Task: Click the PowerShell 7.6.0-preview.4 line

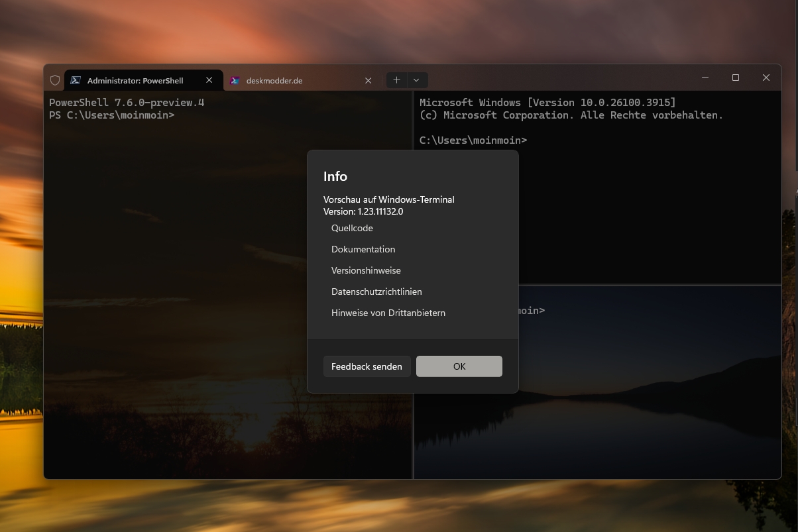Action: click(127, 103)
